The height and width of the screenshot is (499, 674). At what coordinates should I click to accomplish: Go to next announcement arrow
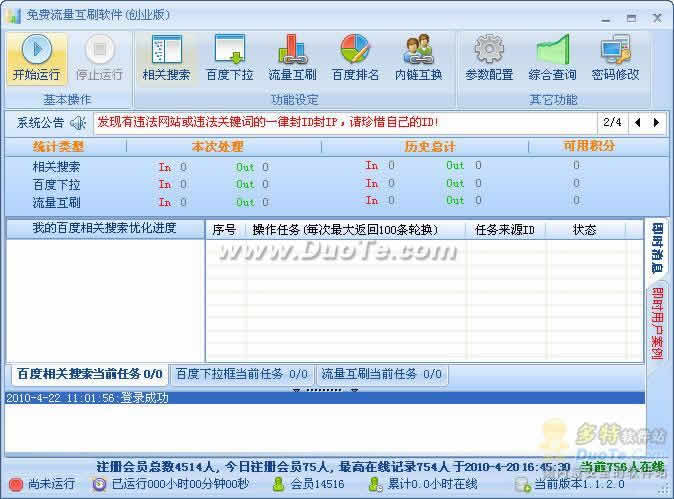point(656,122)
